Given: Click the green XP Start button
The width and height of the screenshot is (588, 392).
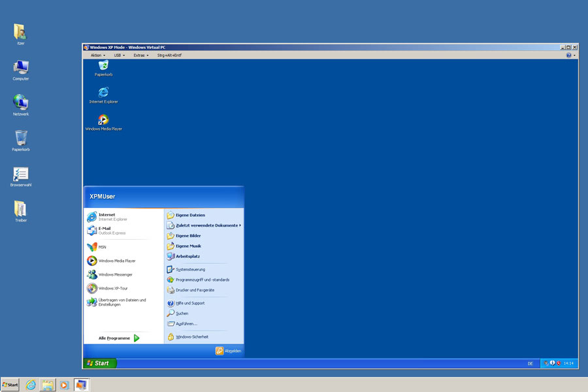Looking at the screenshot, I should [x=100, y=363].
